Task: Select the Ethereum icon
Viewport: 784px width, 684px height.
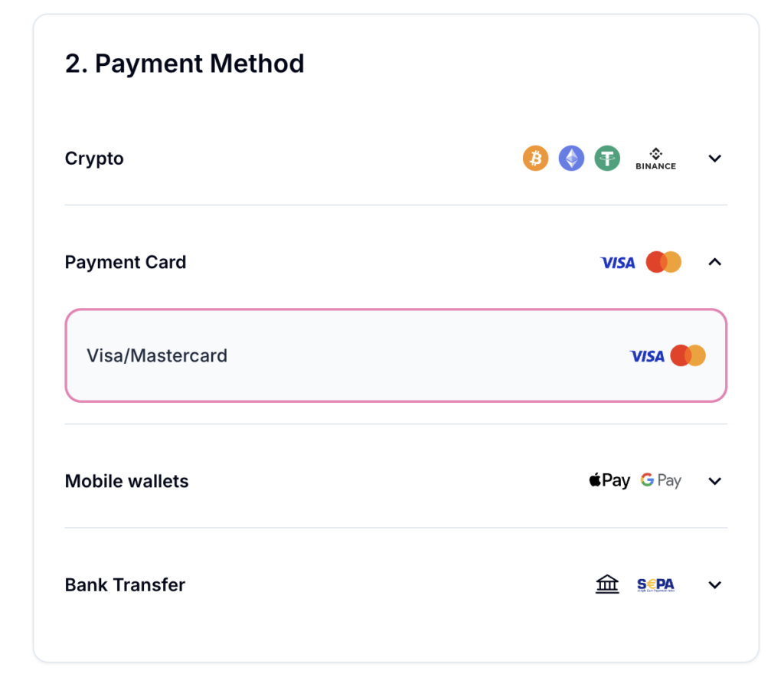Action: pyautogui.click(x=571, y=159)
